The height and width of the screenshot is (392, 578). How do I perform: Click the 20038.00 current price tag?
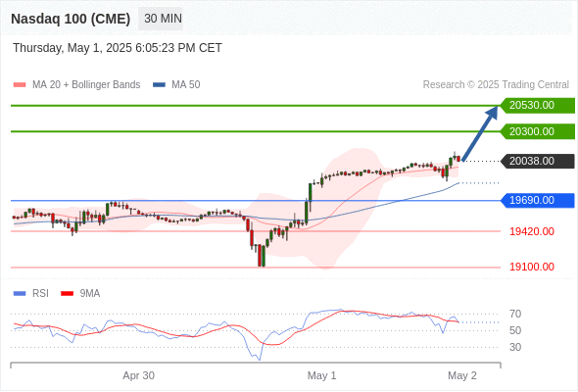pos(538,161)
